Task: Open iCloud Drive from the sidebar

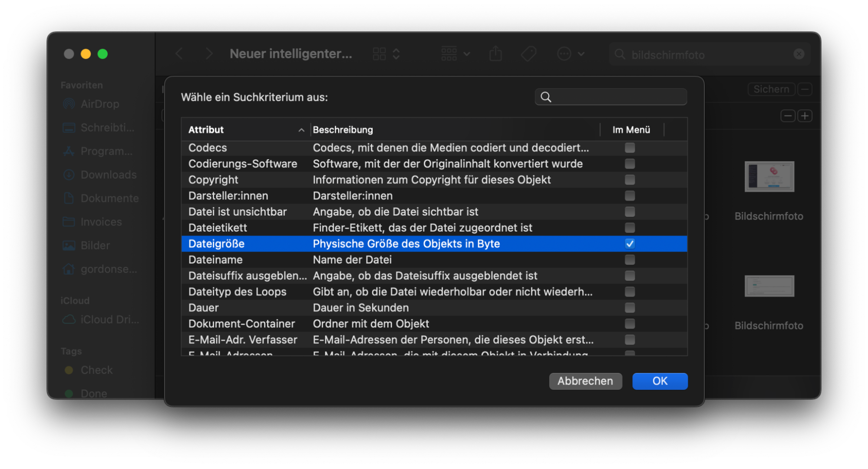Action: point(109,319)
